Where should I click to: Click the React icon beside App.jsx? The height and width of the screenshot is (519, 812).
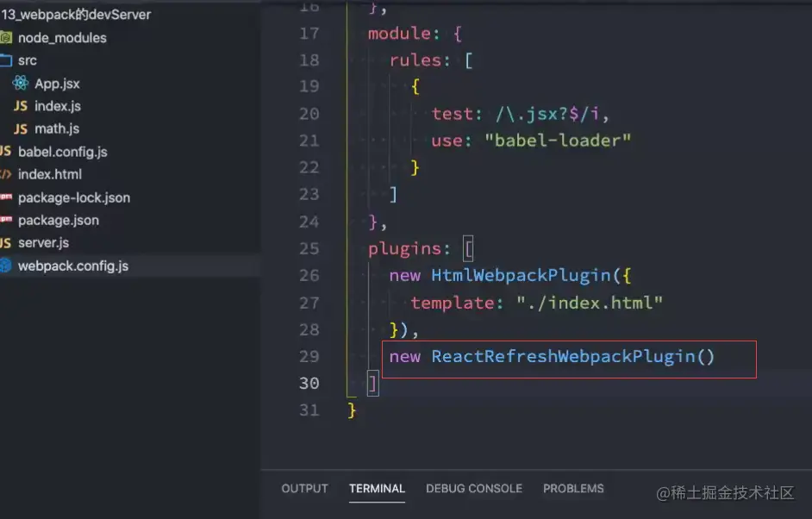(21, 83)
